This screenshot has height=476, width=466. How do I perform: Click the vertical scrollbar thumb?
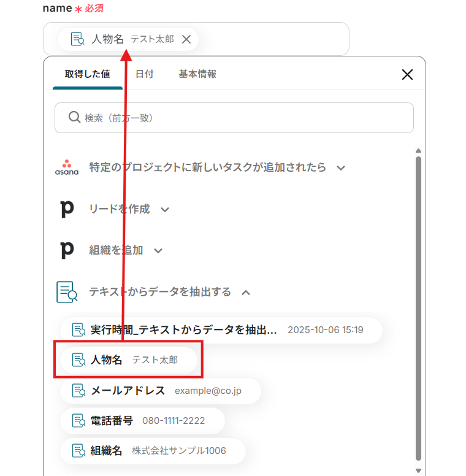[418, 309]
